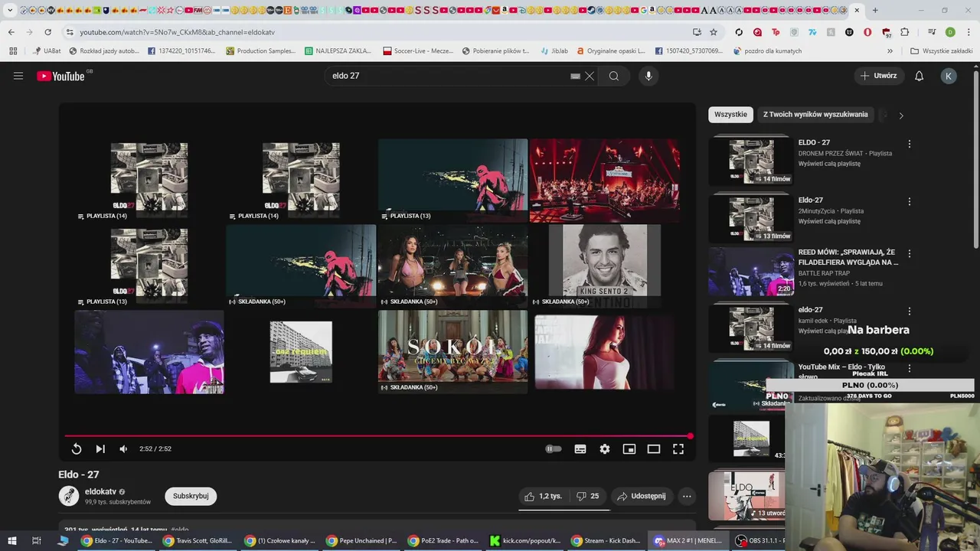The width and height of the screenshot is (980, 551).
Task: Open the on-screen keyboard in search box
Action: tap(576, 76)
